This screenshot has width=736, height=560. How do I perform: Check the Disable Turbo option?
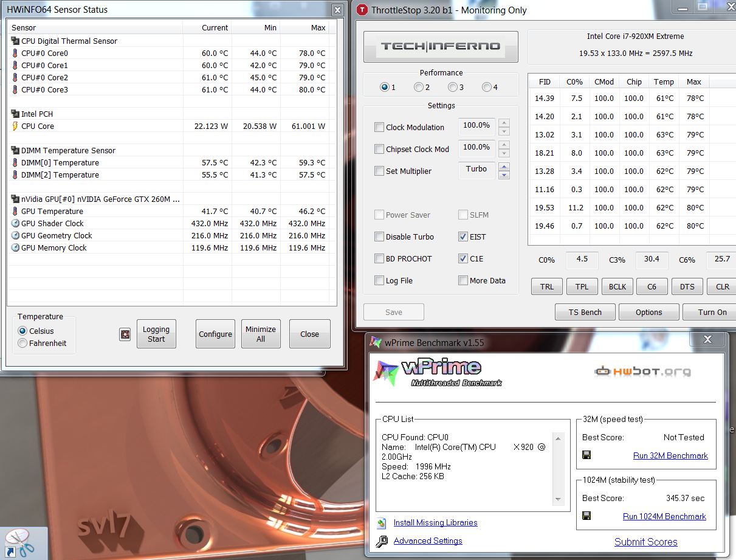tap(379, 237)
